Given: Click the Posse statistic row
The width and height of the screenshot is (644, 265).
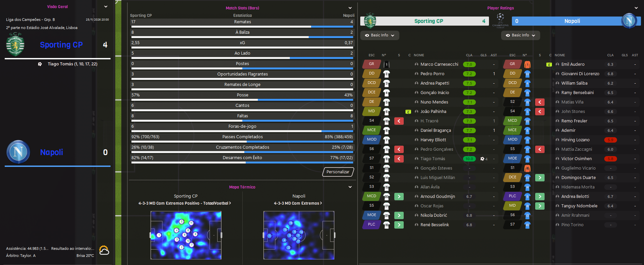Looking at the screenshot, I should tap(242, 96).
